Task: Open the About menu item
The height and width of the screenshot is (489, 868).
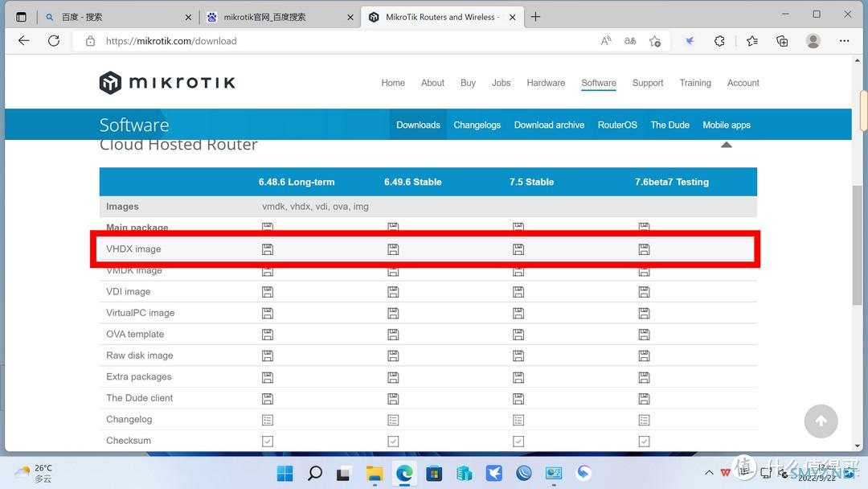Action: tap(432, 83)
